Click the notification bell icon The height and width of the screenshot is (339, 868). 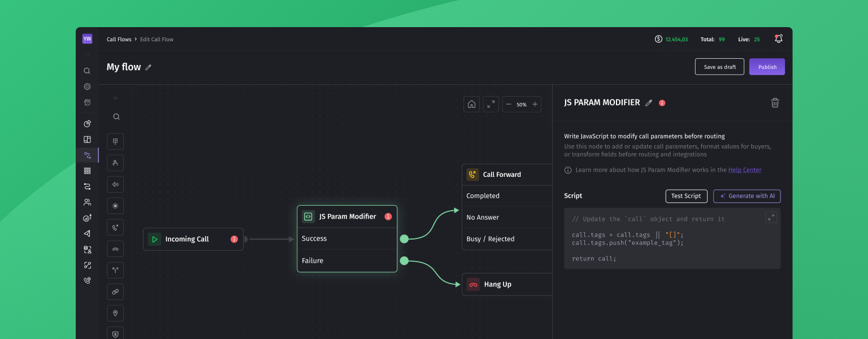pos(778,39)
